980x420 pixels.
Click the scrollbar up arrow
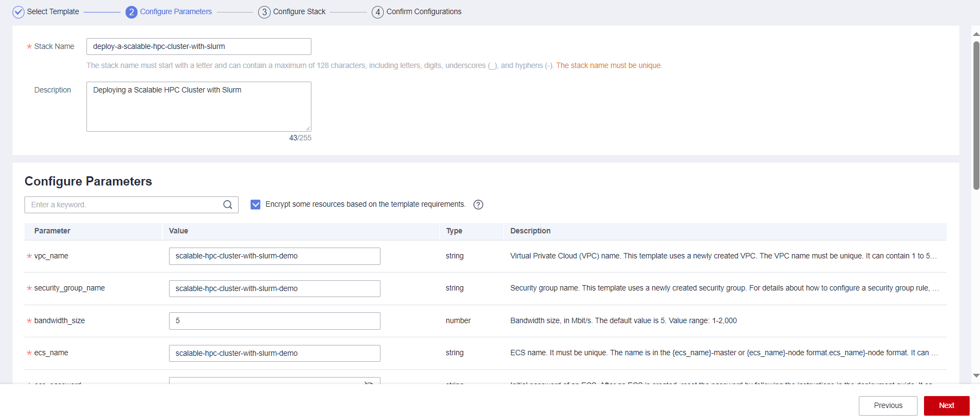(x=976, y=34)
